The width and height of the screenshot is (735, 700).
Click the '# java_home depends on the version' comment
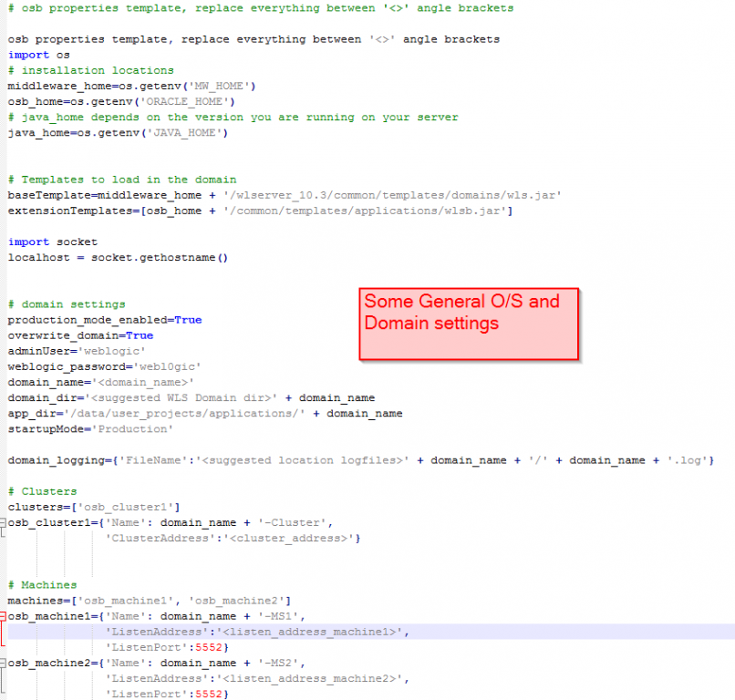coord(233,118)
